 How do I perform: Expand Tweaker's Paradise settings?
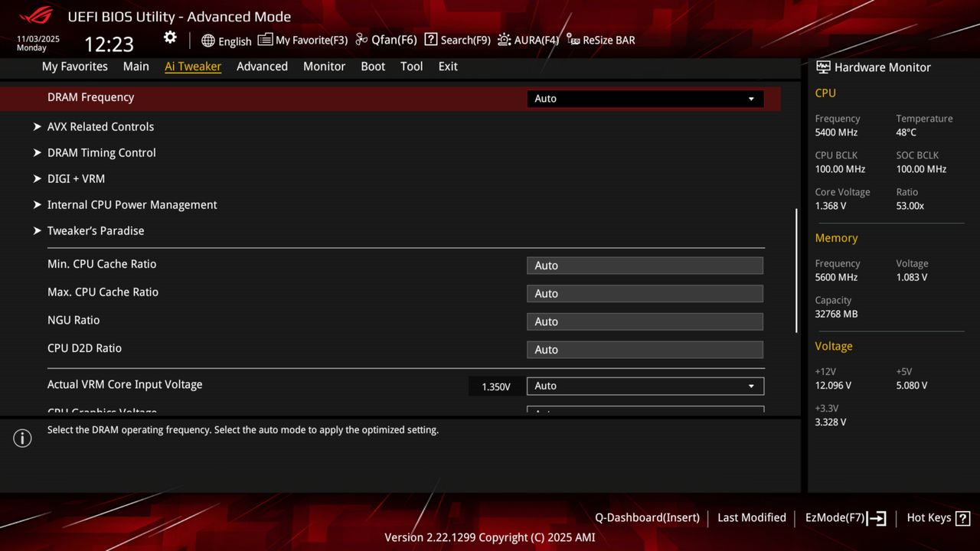coord(96,230)
